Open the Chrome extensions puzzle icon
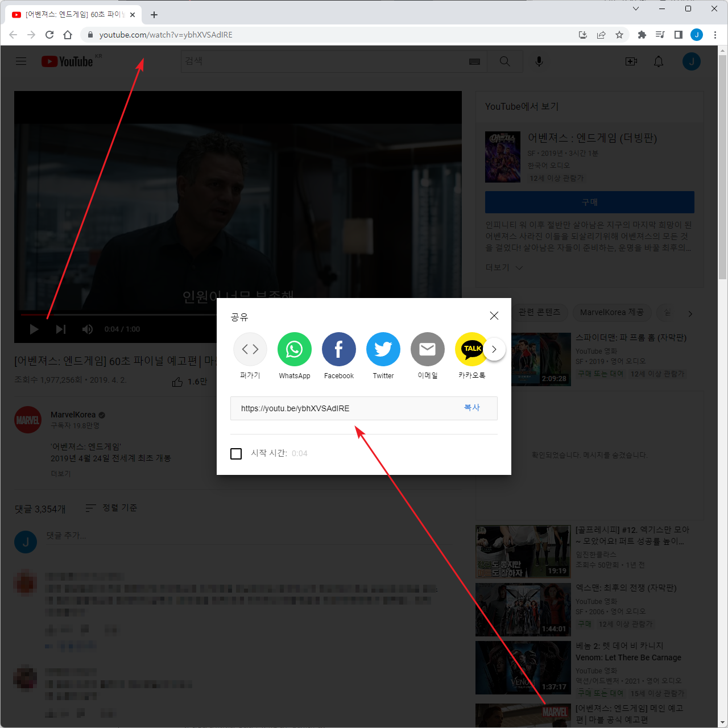The width and height of the screenshot is (728, 728). click(x=642, y=35)
